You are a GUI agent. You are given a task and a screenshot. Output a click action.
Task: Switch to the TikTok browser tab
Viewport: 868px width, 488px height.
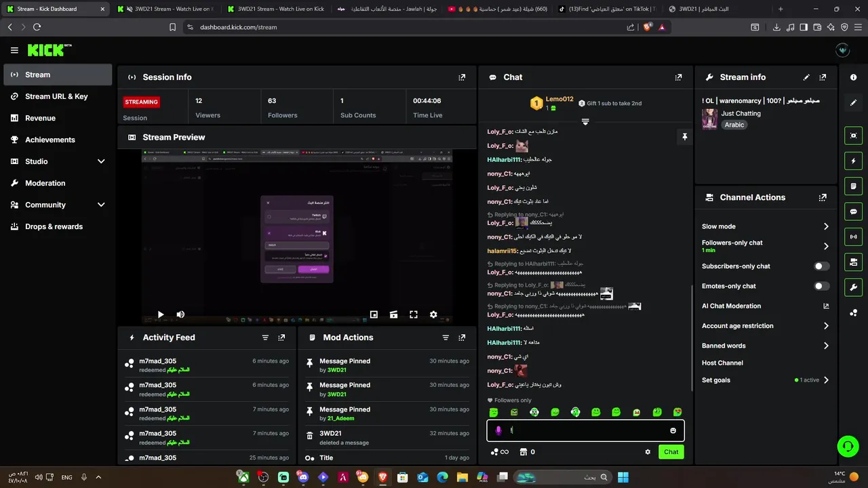(x=607, y=9)
